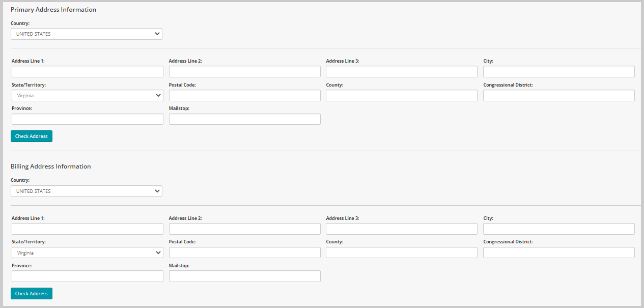Click the Billing Address Information heading
Image resolution: width=644 pixels, height=308 pixels.
click(x=51, y=166)
